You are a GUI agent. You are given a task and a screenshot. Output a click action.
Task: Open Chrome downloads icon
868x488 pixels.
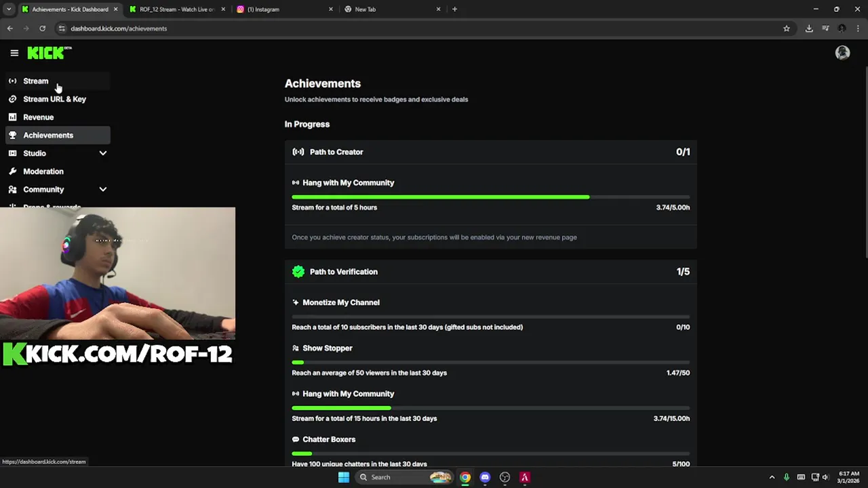click(x=809, y=28)
